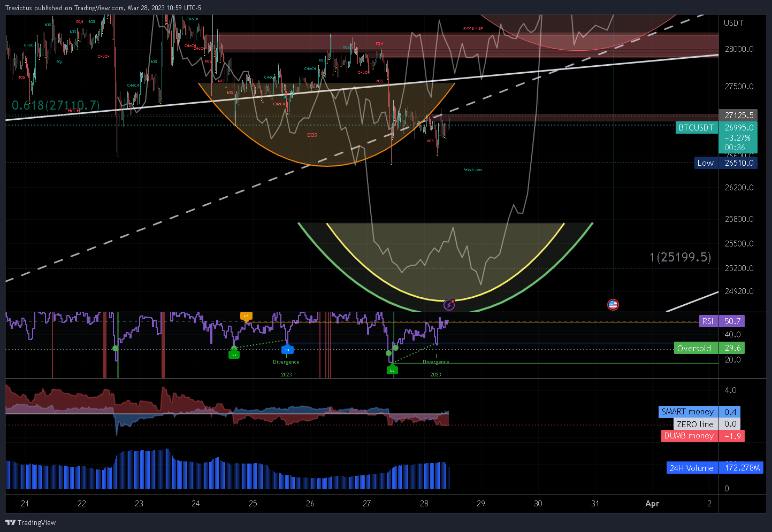The image size is (772, 532).
Task: Click date 31 on the time axis
Action: pyautogui.click(x=595, y=503)
